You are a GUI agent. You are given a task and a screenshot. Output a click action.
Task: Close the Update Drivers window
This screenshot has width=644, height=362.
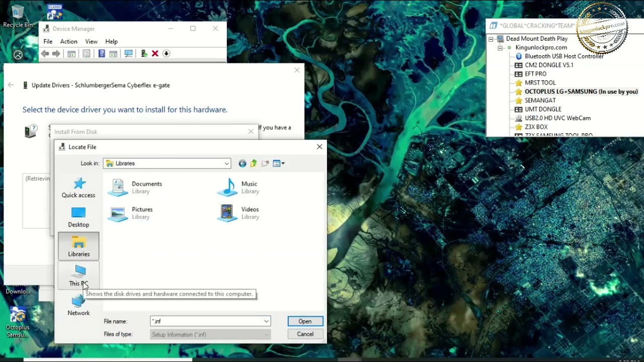(x=297, y=70)
